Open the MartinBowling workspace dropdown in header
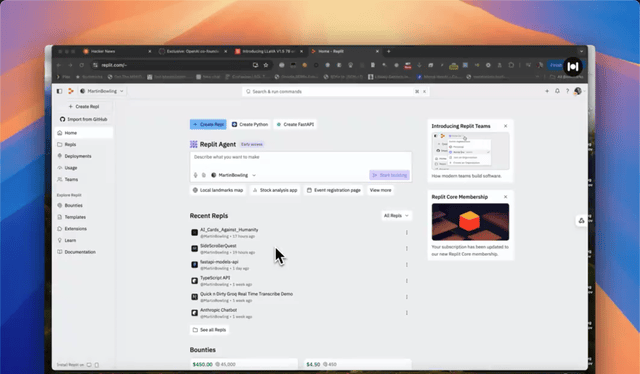Image resolution: width=640 pixels, height=374 pixels. pos(102,91)
